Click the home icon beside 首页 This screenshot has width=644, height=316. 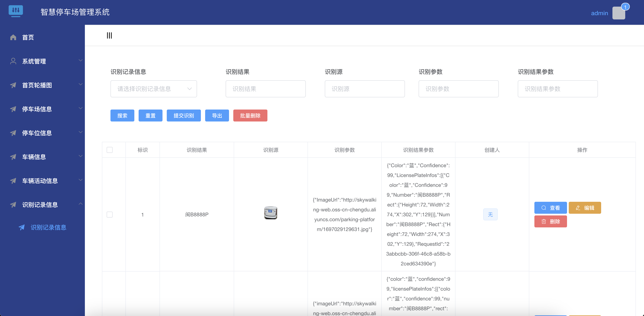(13, 37)
